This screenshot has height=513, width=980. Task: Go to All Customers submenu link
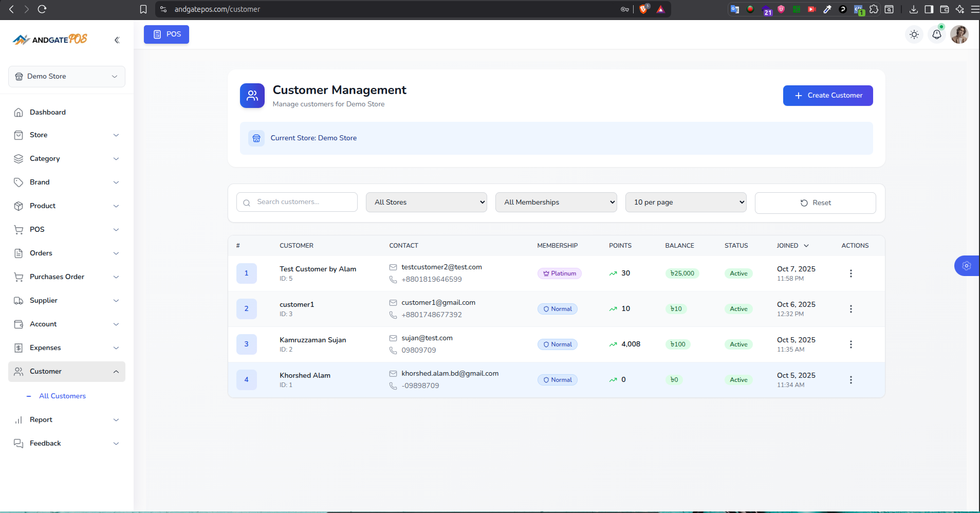[62, 396]
